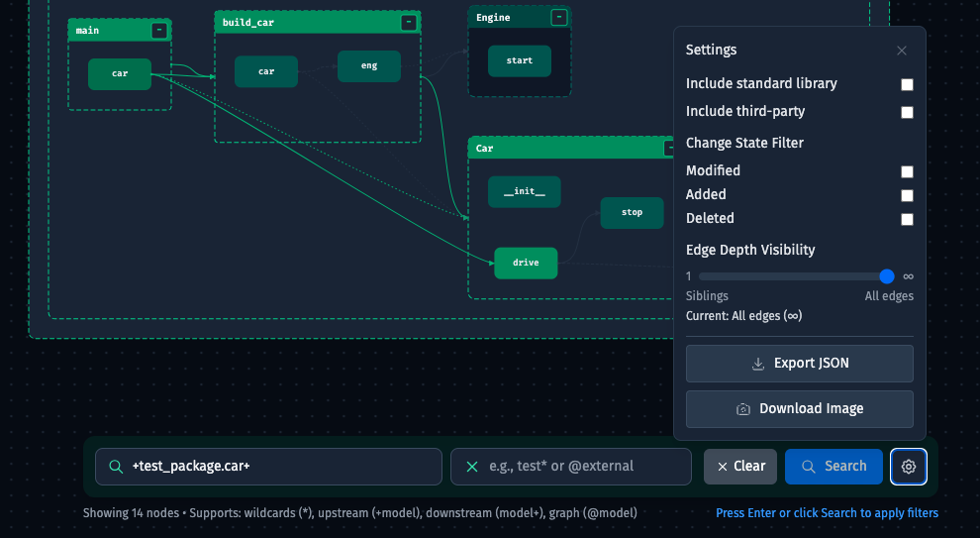The width and height of the screenshot is (980, 538).
Task: Check the Deleted state filter
Action: pos(907,219)
